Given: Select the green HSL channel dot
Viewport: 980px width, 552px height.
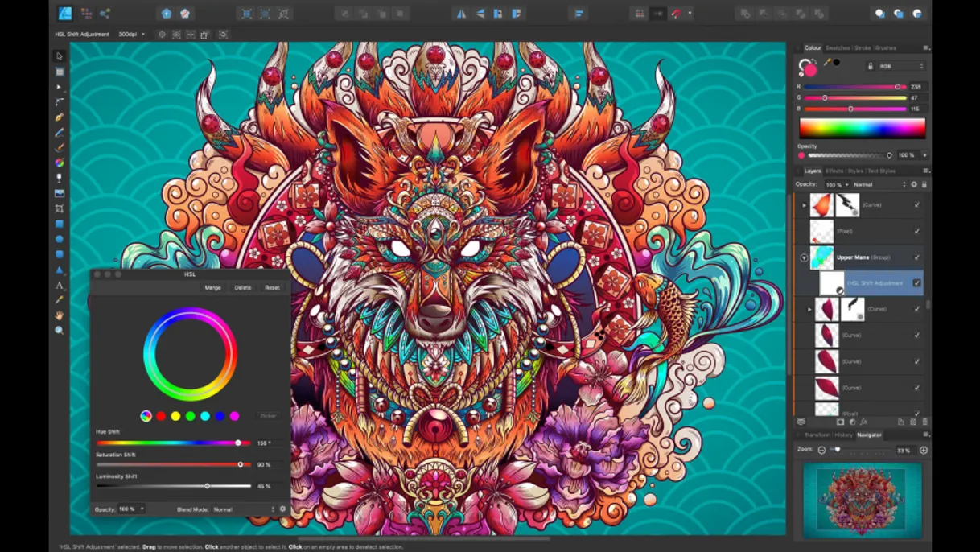Looking at the screenshot, I should pyautogui.click(x=191, y=416).
